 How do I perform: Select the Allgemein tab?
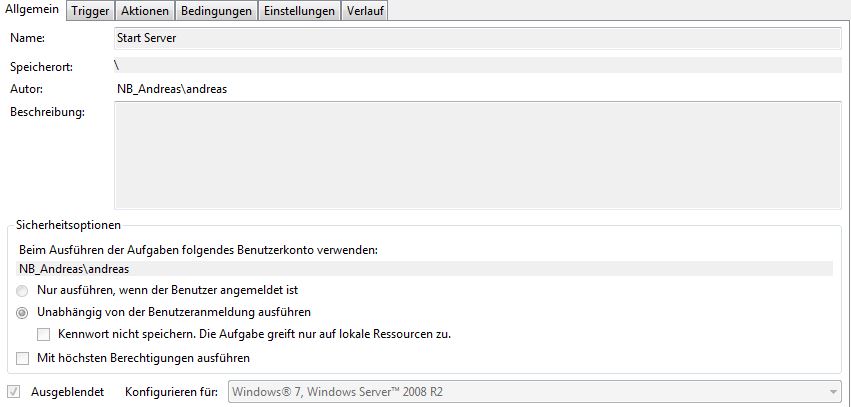(32, 10)
